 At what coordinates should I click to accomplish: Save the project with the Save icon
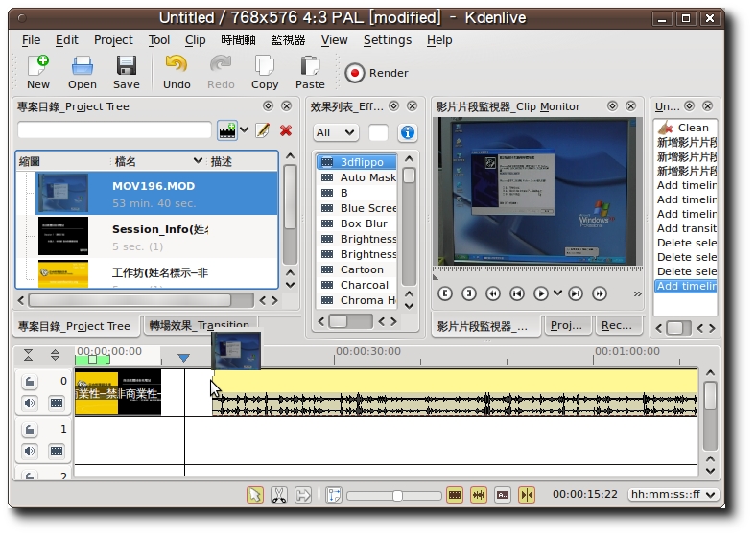(x=127, y=72)
